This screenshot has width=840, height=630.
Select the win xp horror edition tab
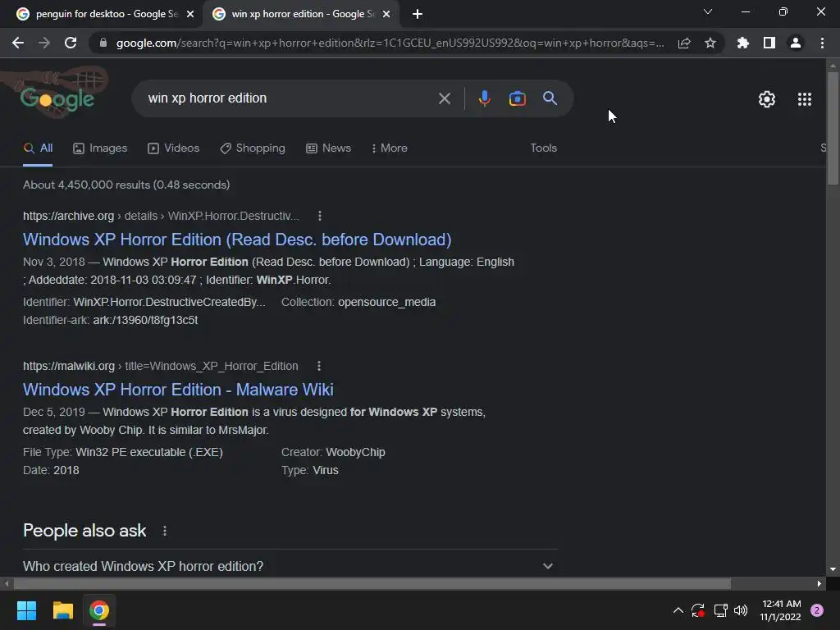pyautogui.click(x=300, y=15)
